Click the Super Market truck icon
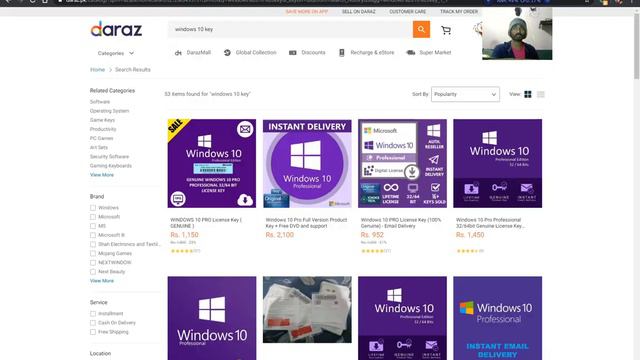Viewport: 640px width, 360px height. [411, 53]
